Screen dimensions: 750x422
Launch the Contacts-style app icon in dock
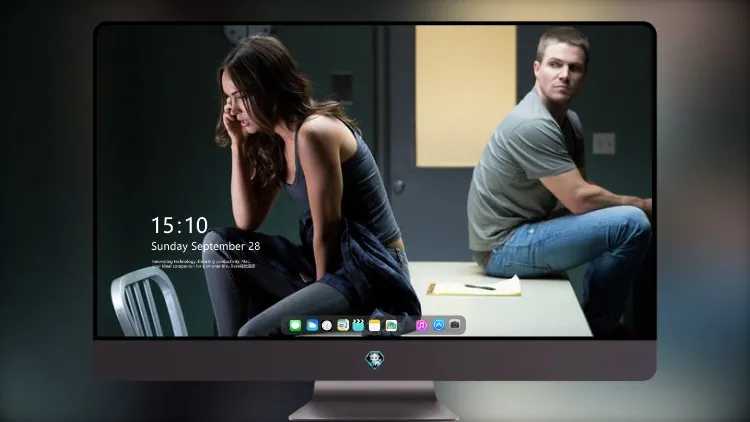click(343, 325)
